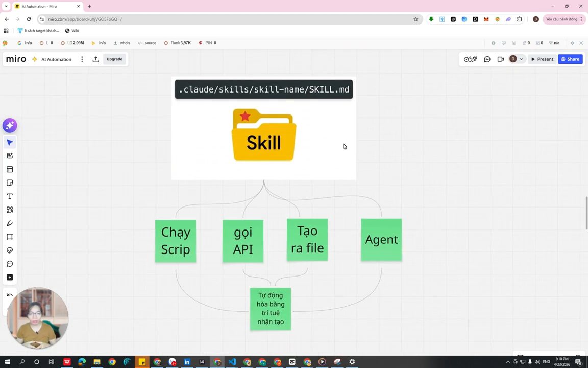Open the green download extension

pyautogui.click(x=431, y=19)
